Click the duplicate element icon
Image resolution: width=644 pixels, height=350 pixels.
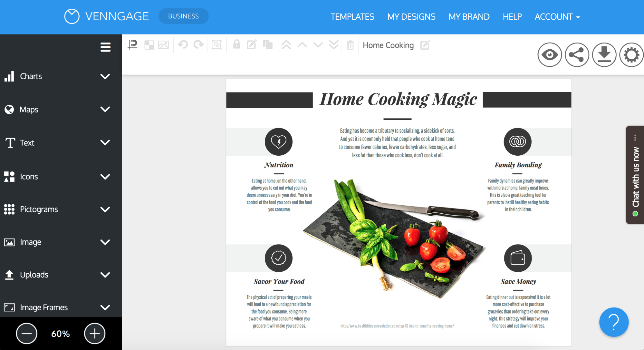click(268, 45)
